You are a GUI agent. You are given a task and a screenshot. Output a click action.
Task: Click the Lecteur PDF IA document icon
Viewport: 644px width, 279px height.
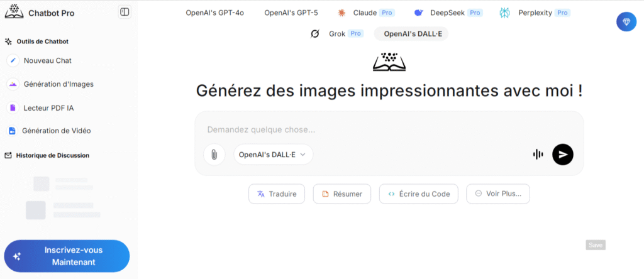click(13, 108)
